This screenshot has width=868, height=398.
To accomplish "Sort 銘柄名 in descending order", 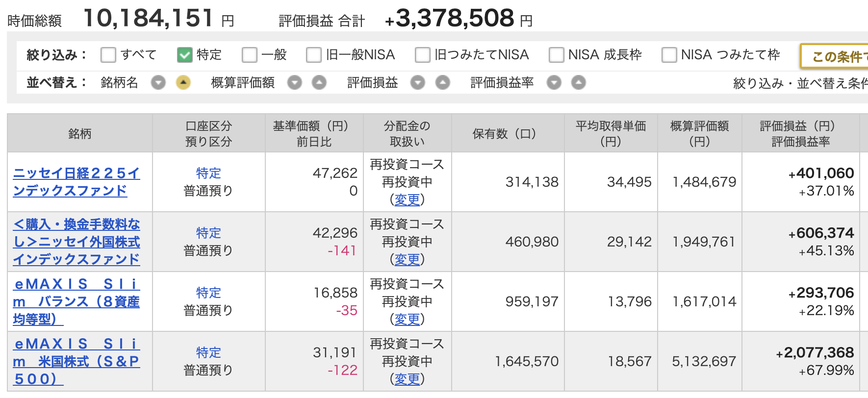I will (158, 83).
